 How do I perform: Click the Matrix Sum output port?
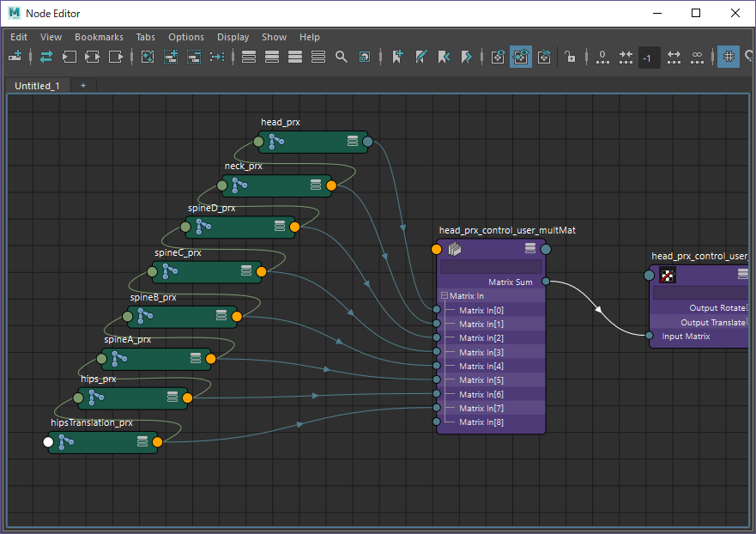[546, 282]
